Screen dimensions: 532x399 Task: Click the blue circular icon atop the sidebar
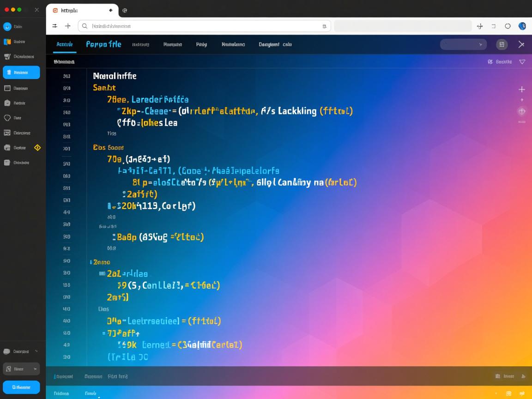click(x=7, y=27)
